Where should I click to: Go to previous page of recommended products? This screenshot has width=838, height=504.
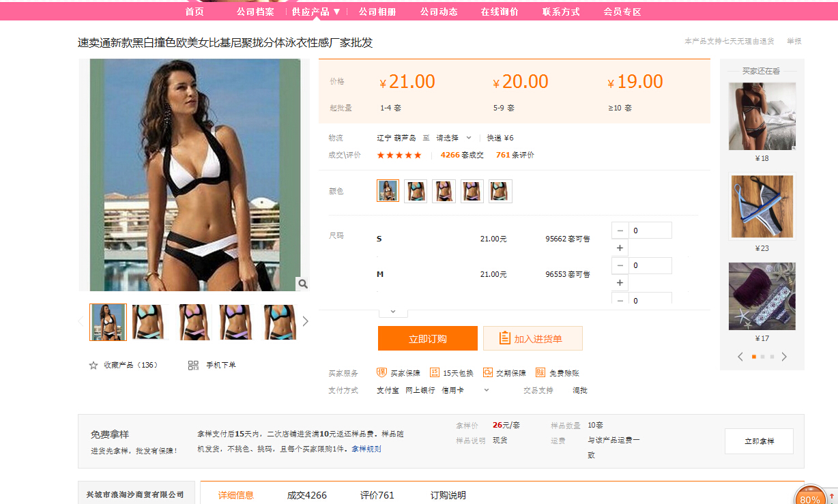point(740,357)
